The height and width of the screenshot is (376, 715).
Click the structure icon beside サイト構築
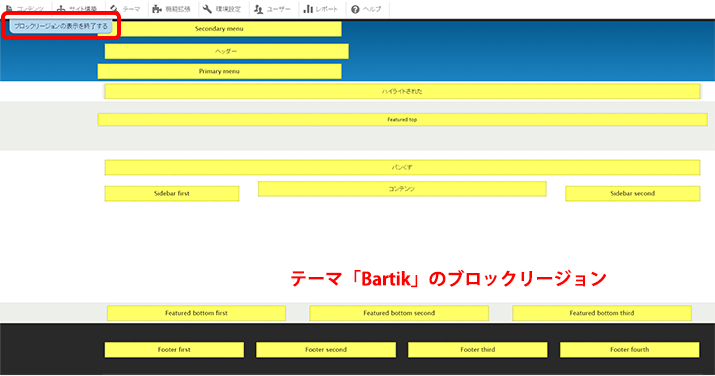(61, 9)
